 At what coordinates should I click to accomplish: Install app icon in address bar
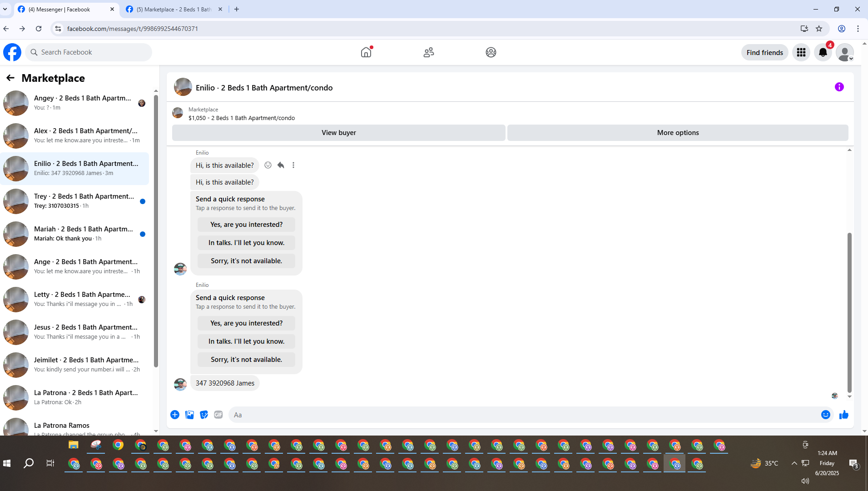(x=804, y=29)
